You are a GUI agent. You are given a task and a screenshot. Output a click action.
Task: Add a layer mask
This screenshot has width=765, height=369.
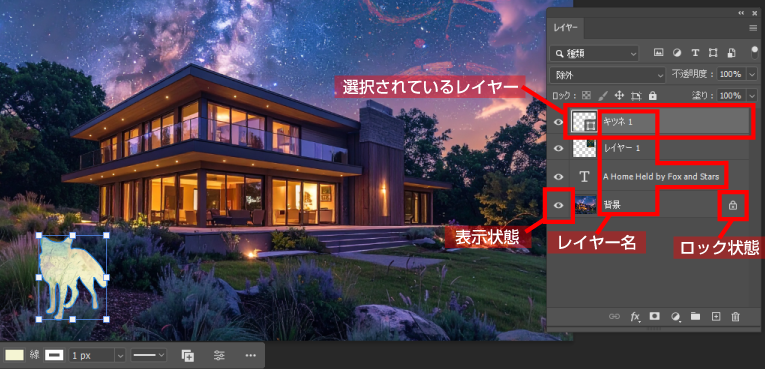tap(654, 317)
